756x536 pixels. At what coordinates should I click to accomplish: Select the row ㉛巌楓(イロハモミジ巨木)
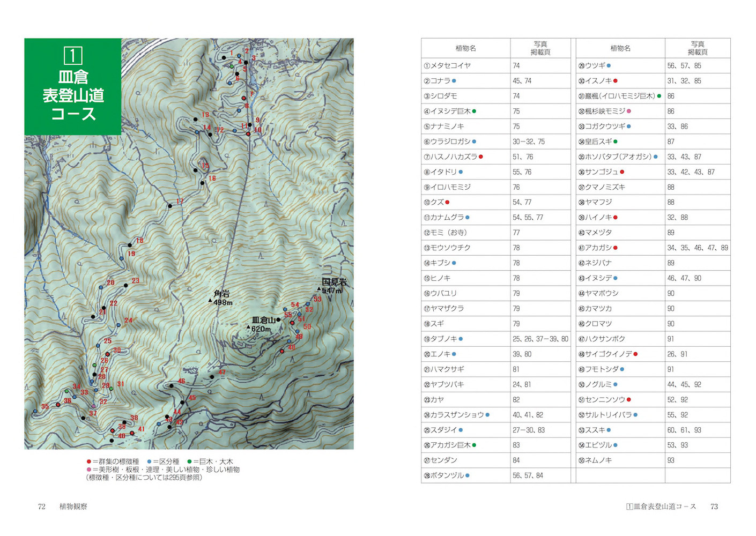point(653,96)
